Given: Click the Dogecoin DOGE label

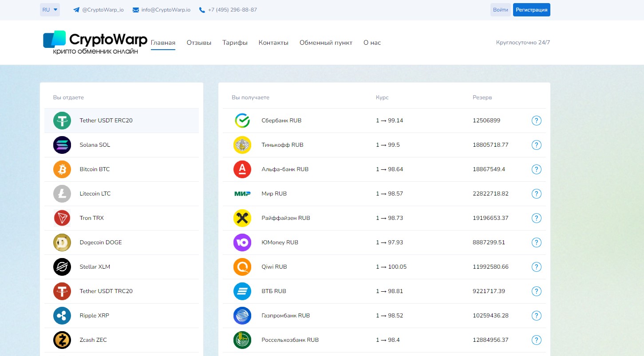Looking at the screenshot, I should 101,243.
